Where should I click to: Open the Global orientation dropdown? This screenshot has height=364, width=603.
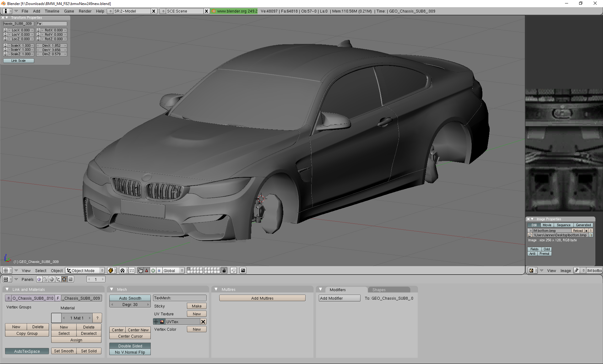click(173, 270)
